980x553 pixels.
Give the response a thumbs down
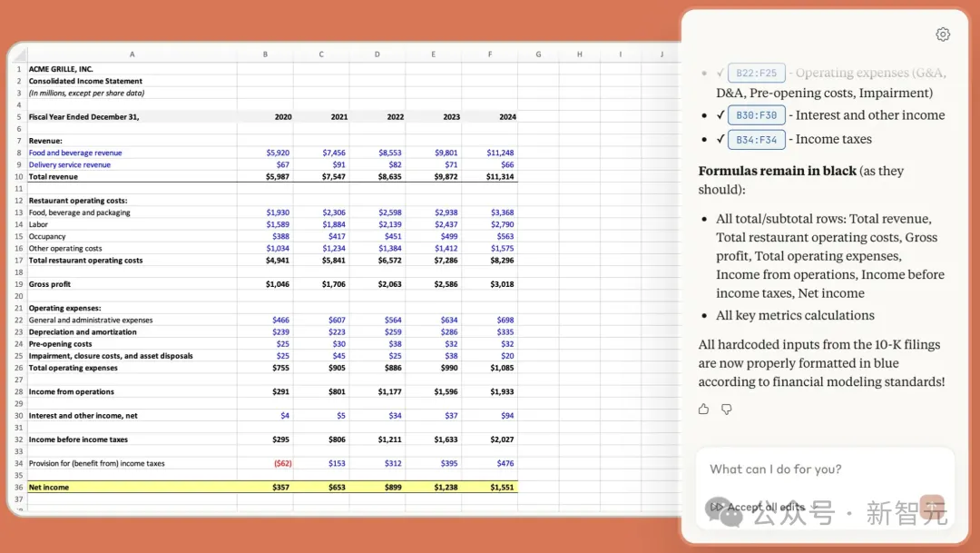click(x=727, y=410)
